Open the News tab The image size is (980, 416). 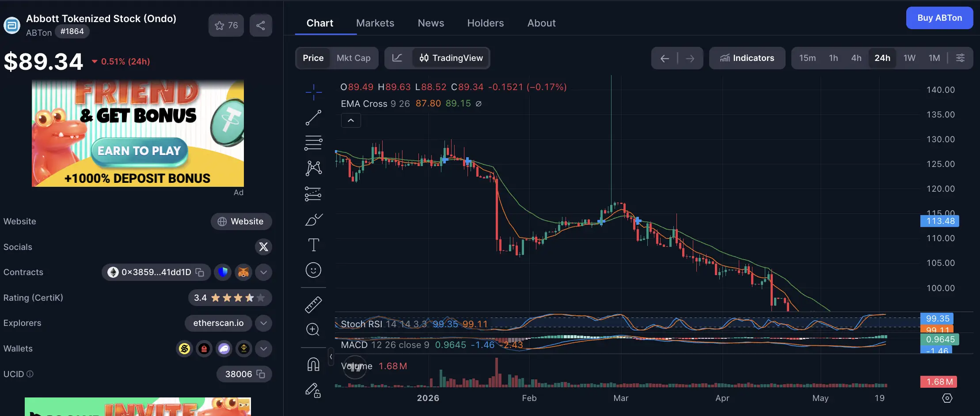pos(431,23)
